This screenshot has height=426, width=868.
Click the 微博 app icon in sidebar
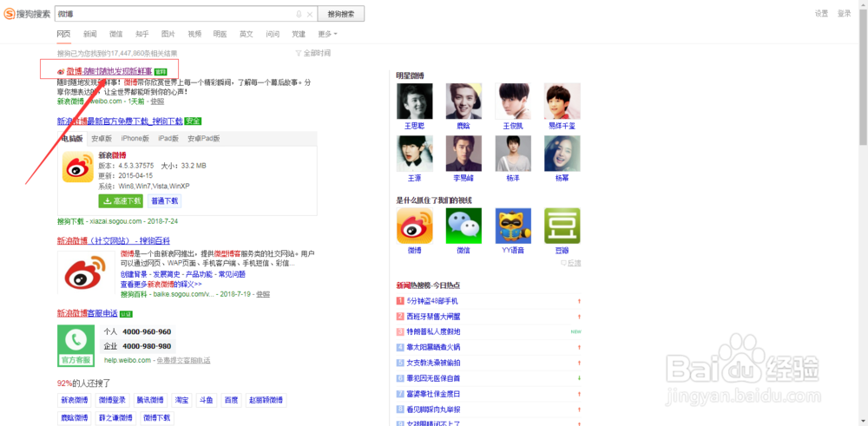[x=415, y=226]
